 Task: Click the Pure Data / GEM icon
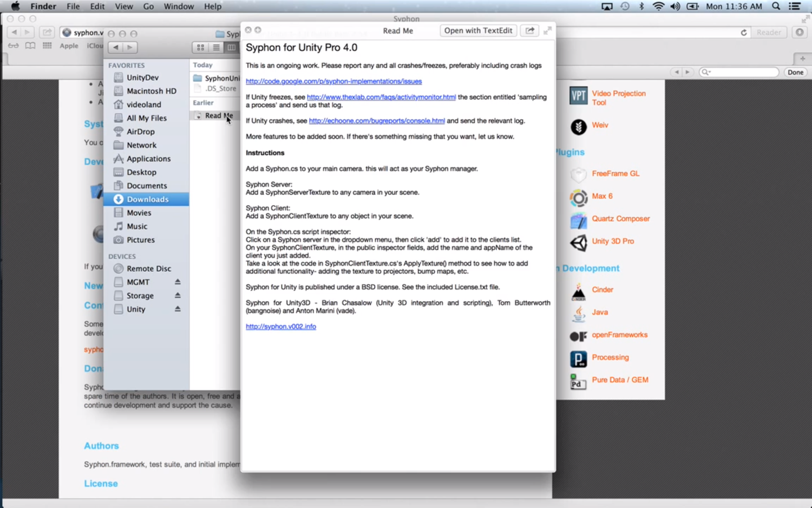click(578, 382)
